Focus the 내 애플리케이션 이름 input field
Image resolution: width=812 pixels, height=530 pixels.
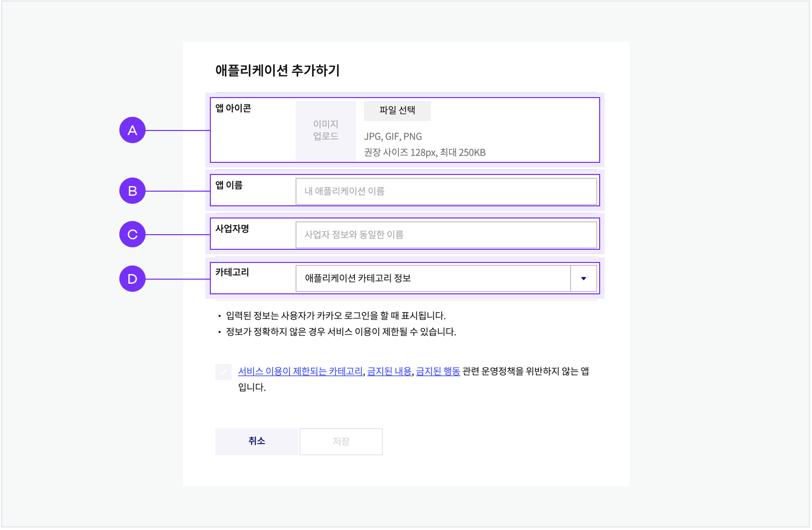[x=446, y=192]
